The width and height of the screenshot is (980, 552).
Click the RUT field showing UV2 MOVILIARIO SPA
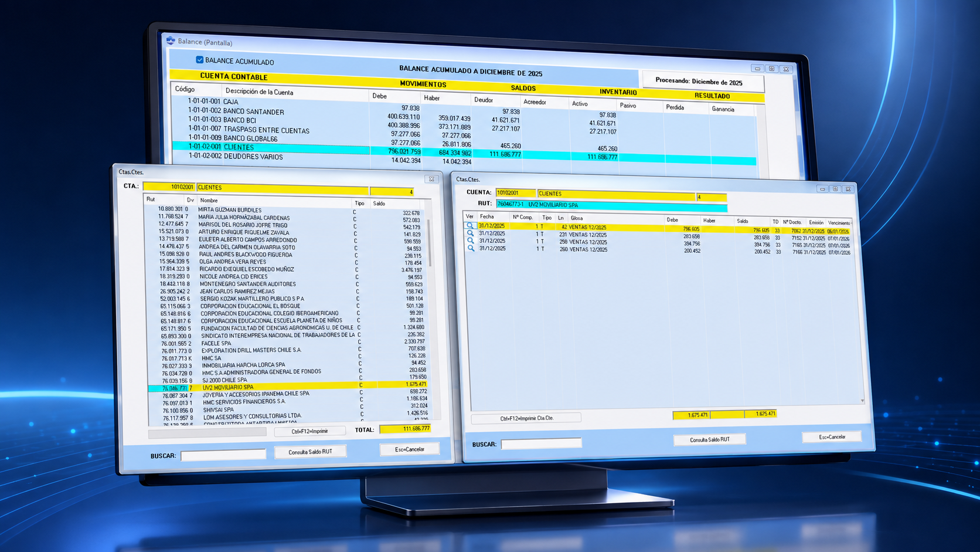point(611,205)
